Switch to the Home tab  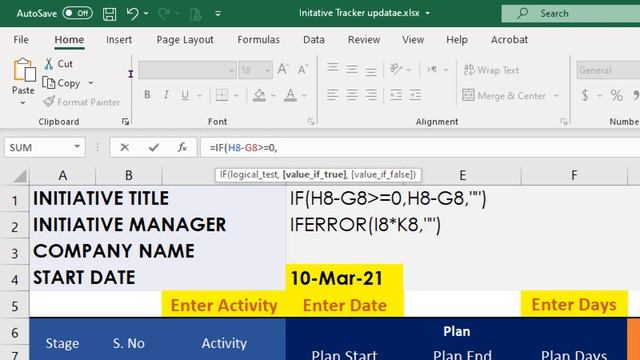[69, 40]
